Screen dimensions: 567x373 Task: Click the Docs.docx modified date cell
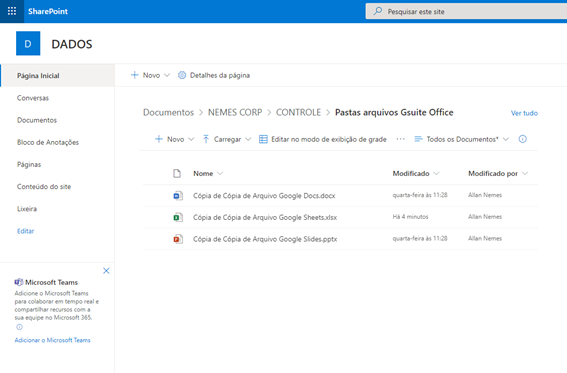coord(420,195)
